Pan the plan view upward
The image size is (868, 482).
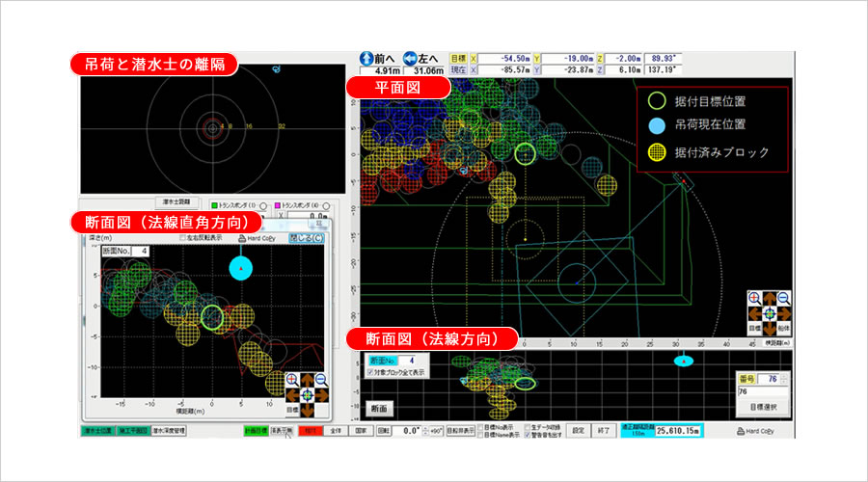[770, 300]
